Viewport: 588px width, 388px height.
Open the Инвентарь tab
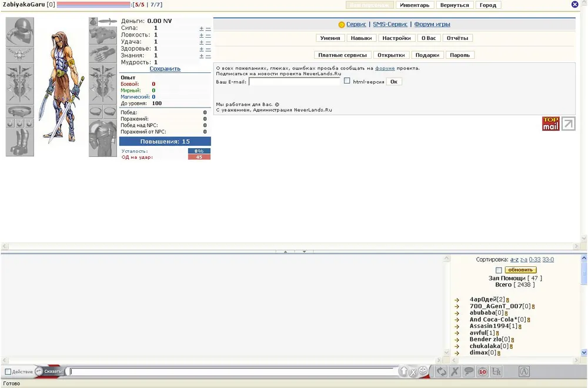[415, 5]
